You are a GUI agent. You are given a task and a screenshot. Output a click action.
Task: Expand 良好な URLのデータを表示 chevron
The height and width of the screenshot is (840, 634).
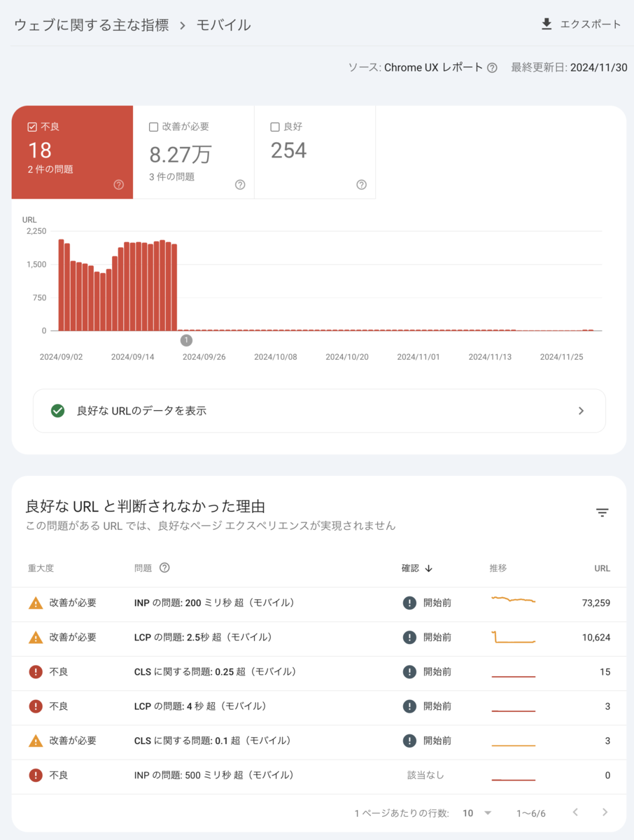point(581,411)
